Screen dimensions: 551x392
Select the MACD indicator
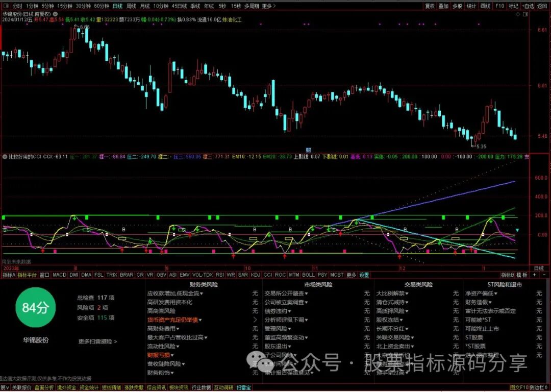click(x=59, y=275)
